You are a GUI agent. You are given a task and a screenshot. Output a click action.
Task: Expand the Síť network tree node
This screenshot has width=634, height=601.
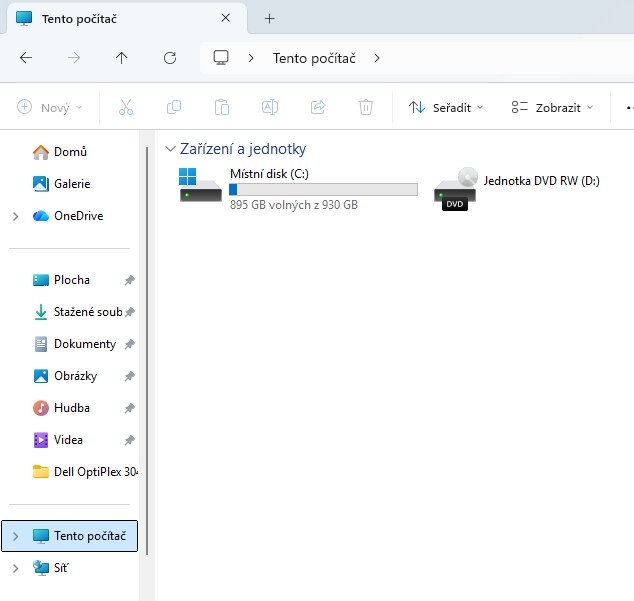[15, 568]
